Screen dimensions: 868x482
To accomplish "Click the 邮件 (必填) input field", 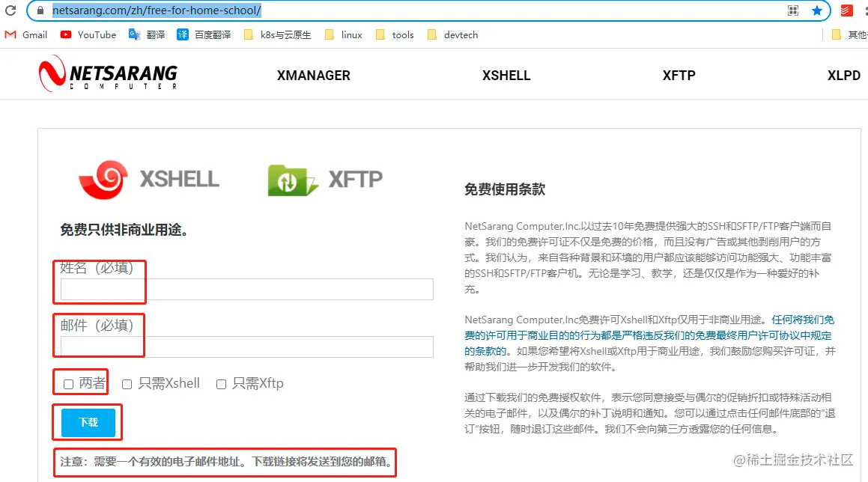I will click(x=247, y=347).
